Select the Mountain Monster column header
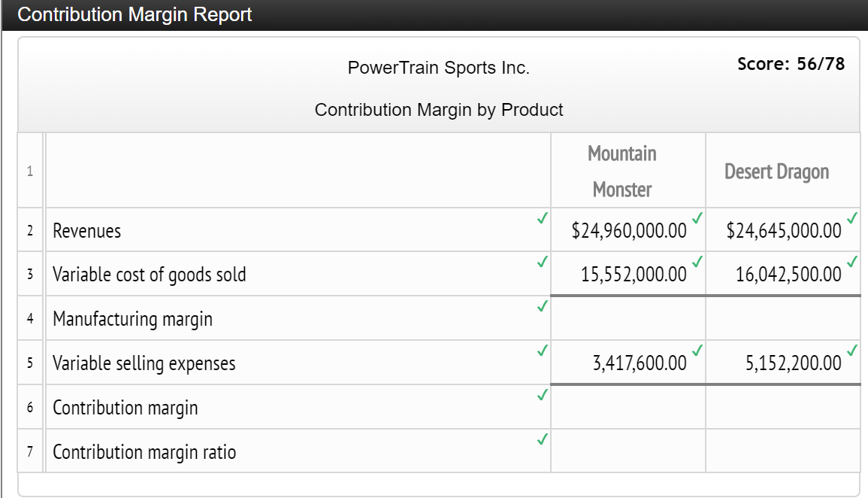The width and height of the screenshot is (868, 498). [x=623, y=169]
